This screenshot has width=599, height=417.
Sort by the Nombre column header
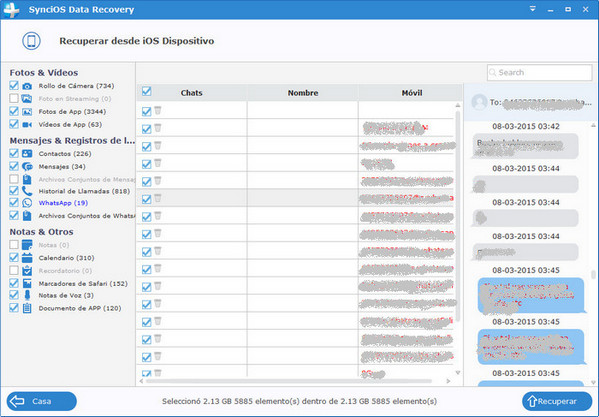303,93
